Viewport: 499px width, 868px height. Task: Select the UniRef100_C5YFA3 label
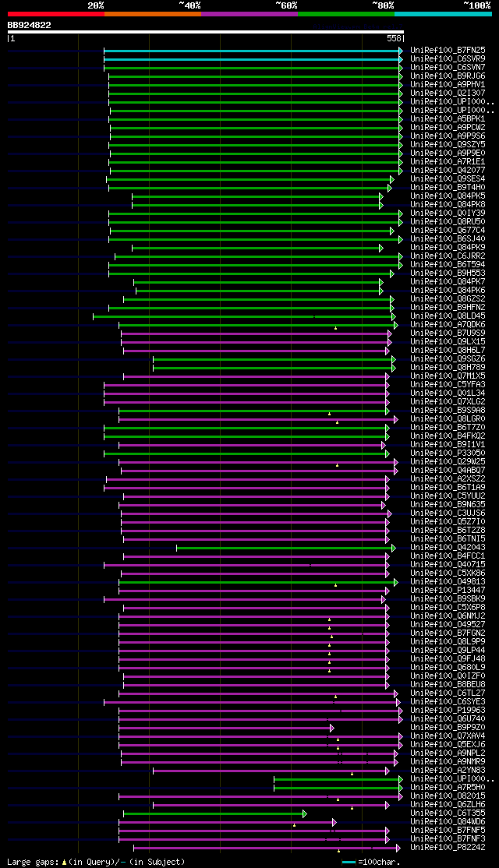click(448, 385)
